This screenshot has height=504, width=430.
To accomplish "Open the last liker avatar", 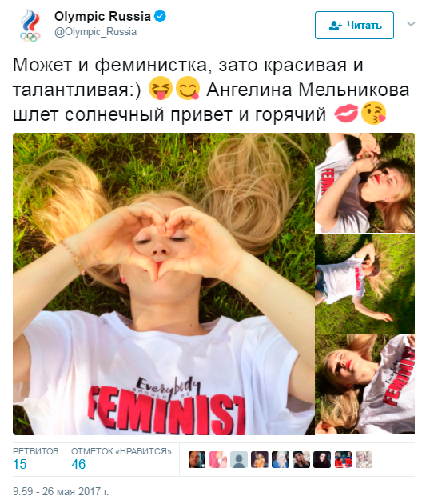I will pos(364,460).
